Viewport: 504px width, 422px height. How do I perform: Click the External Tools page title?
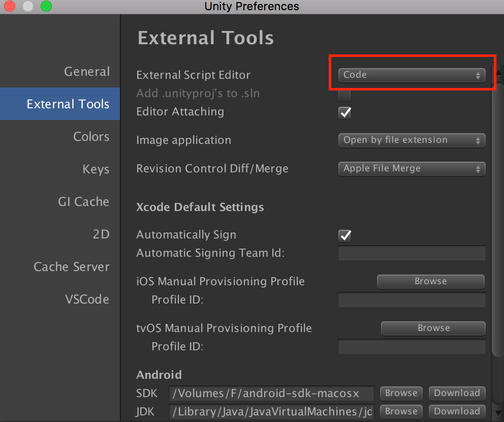tap(206, 38)
